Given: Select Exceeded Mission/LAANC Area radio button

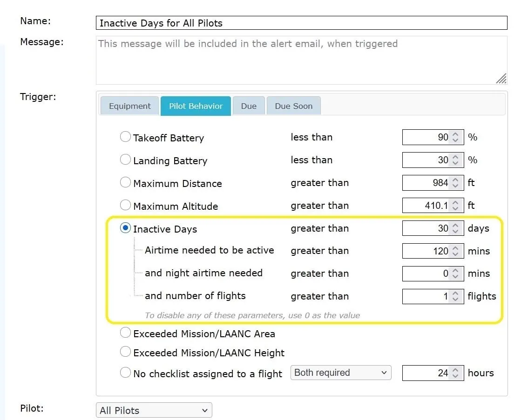Looking at the screenshot, I should tap(125, 333).
